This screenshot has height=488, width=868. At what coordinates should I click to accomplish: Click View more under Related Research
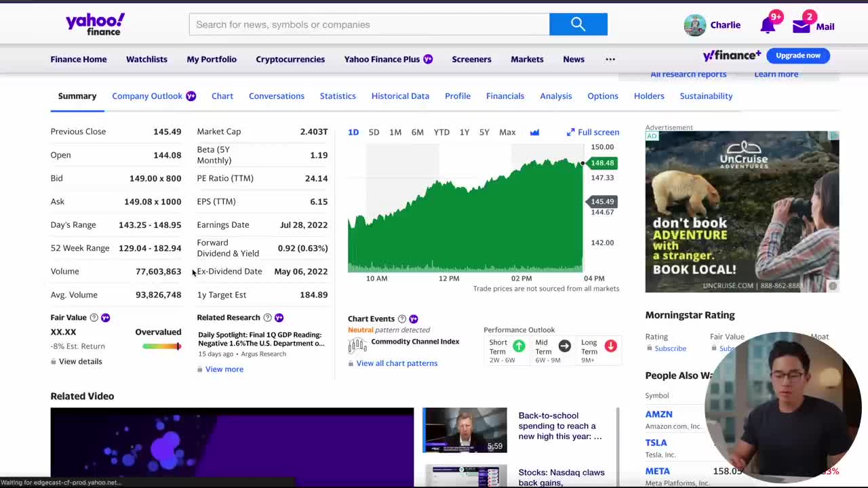pos(224,369)
